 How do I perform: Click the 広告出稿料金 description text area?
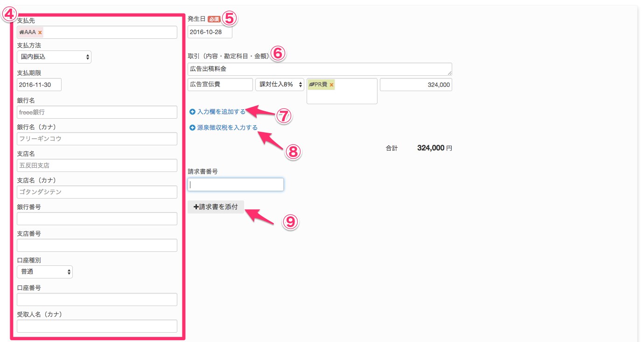pos(319,69)
